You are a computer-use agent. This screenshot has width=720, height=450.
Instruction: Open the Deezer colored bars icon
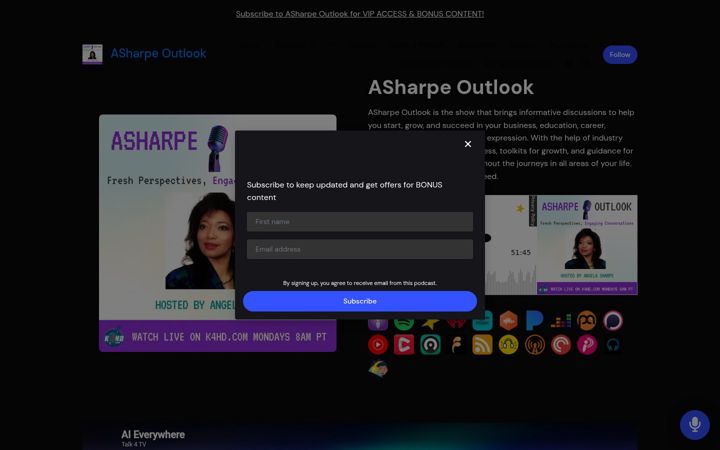coord(561,321)
